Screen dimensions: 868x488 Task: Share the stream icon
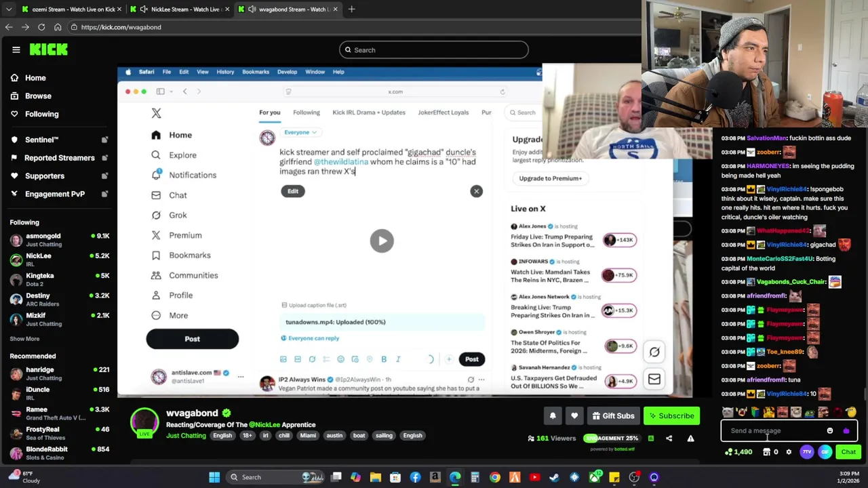(669, 439)
